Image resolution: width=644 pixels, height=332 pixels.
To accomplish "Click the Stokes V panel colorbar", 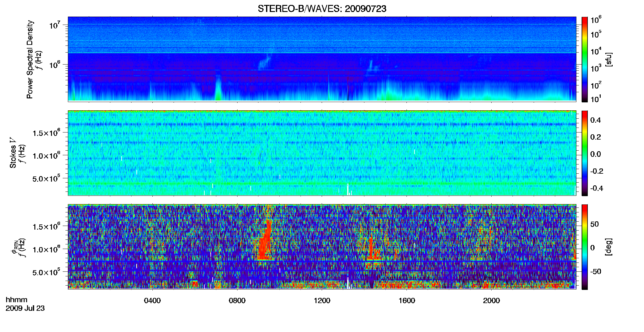I will (x=585, y=153).
